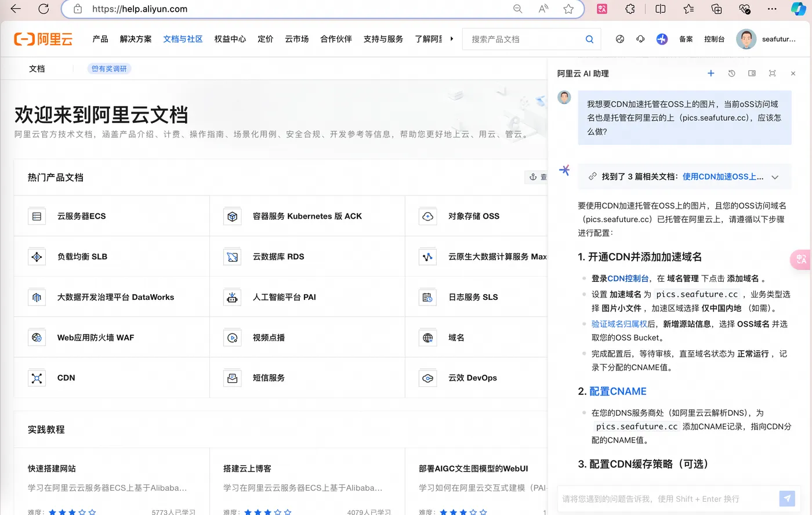812x515 pixels.
Task: Click the headset support icon in header
Action: [640, 39]
